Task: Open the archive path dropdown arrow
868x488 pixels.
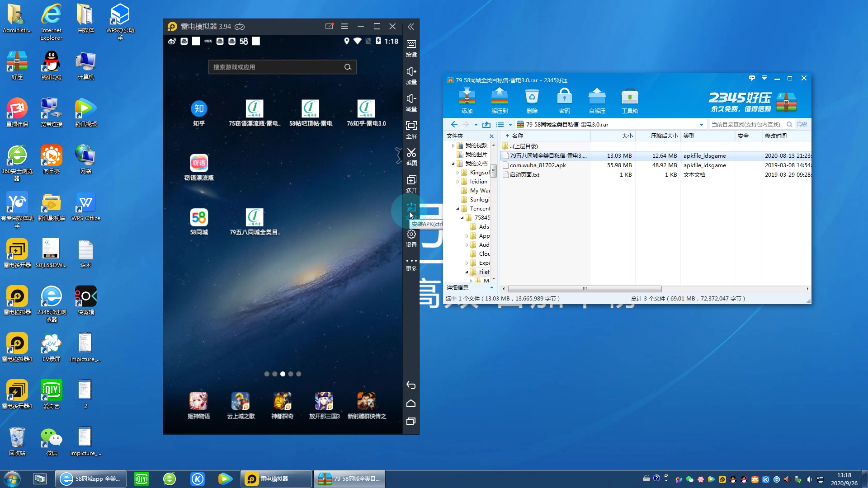Action: tap(701, 125)
